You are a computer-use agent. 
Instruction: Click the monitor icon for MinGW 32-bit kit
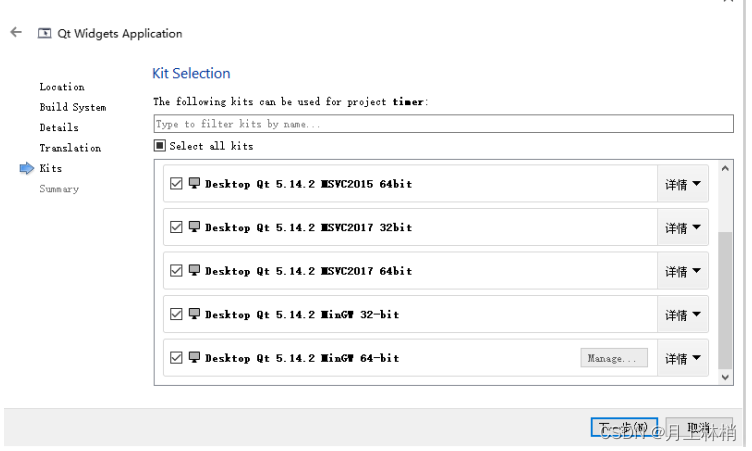[195, 314]
